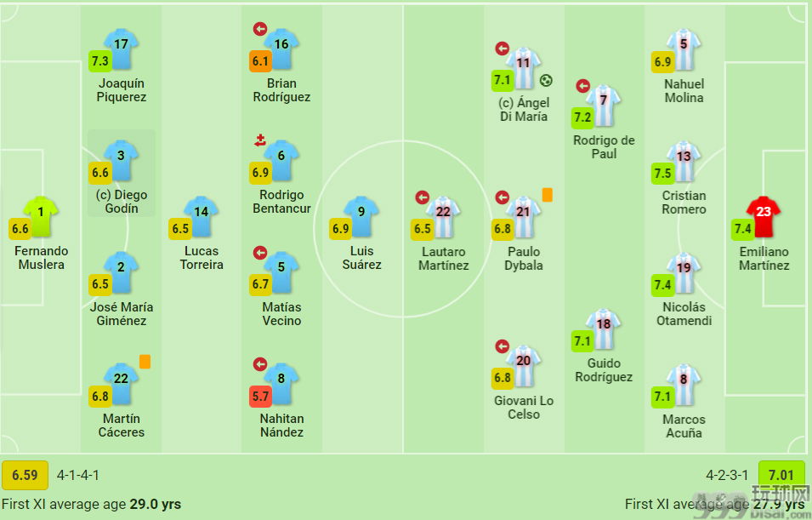Click the substitution arrow on Brian Rodríguez
This screenshot has height=520, width=812.
click(x=260, y=29)
